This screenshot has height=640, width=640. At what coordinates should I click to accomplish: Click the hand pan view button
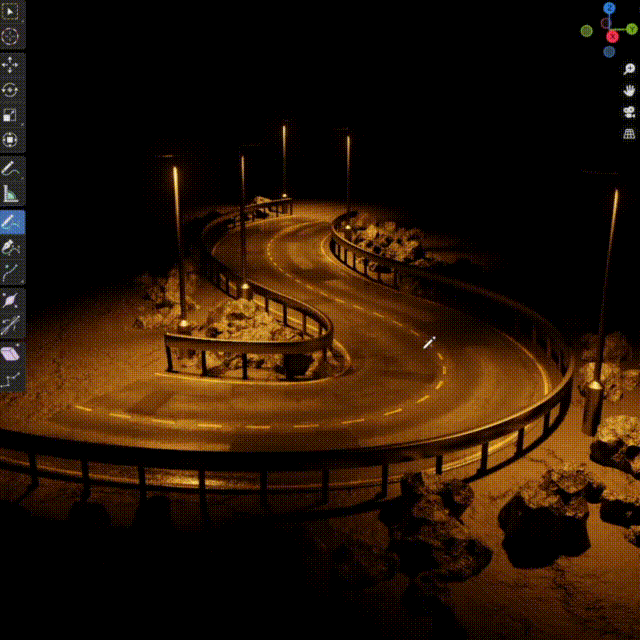click(629, 90)
